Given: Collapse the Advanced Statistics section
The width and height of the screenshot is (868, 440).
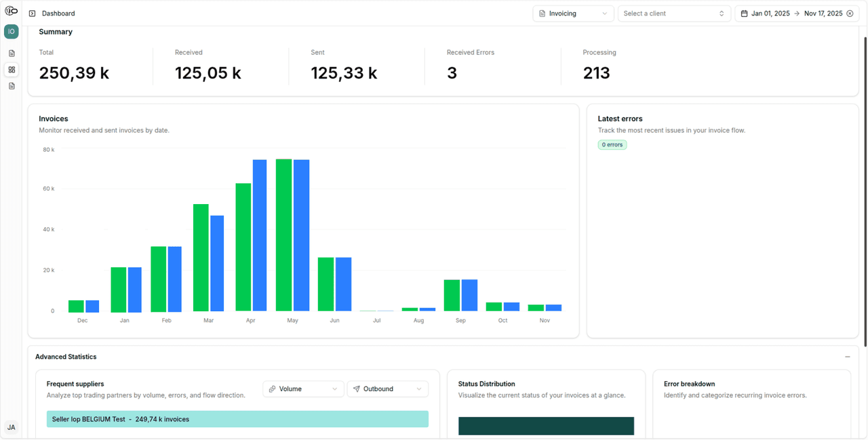Looking at the screenshot, I should pos(847,357).
